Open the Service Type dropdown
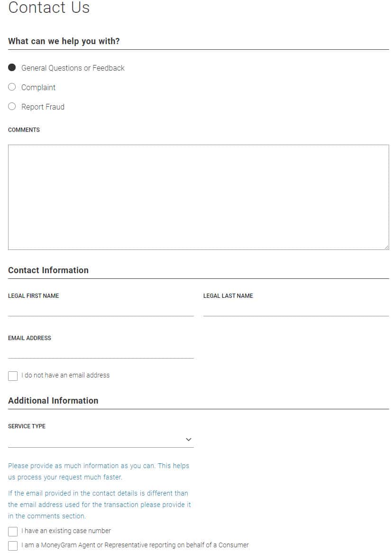Viewport: 392px width, 553px height. tap(100, 440)
